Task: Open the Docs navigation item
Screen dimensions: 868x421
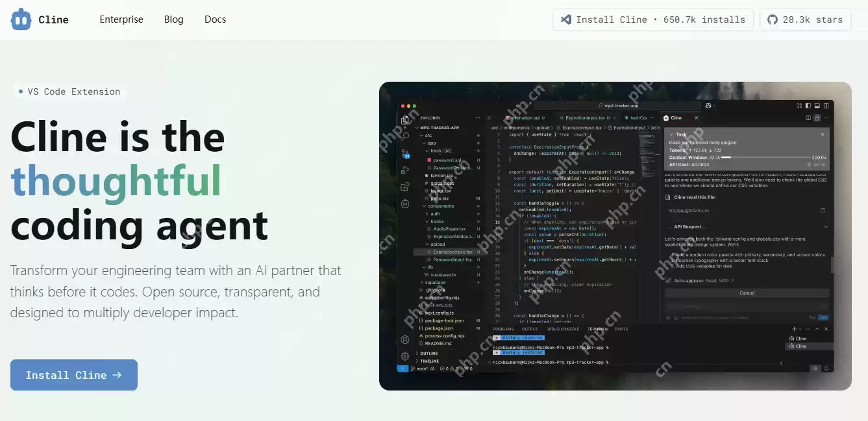Action: coord(215,19)
